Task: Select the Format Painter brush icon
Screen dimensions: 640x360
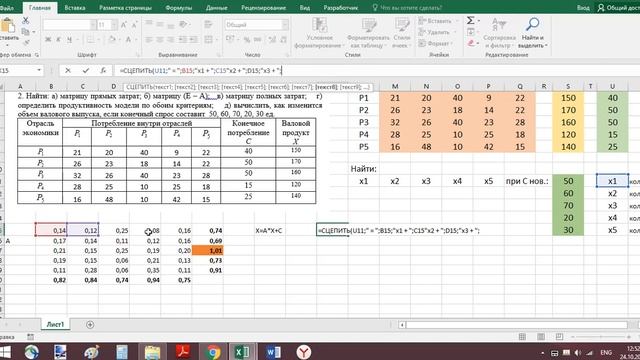Action: [27, 42]
